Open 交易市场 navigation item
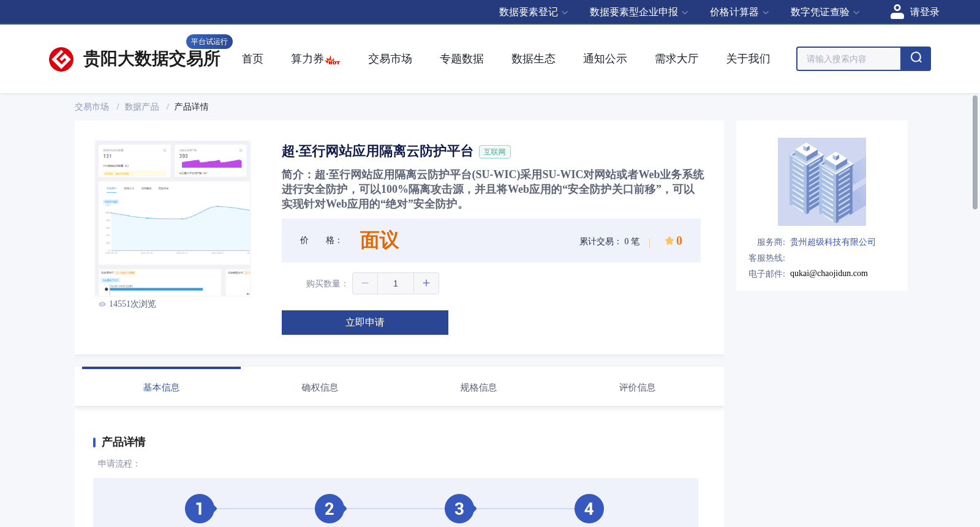The height and width of the screenshot is (527, 980). point(390,59)
